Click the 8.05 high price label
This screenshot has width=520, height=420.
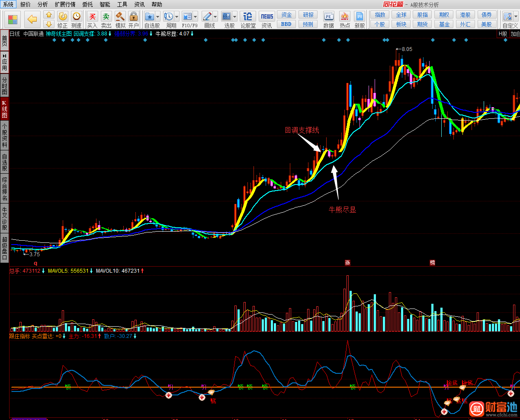407,49
